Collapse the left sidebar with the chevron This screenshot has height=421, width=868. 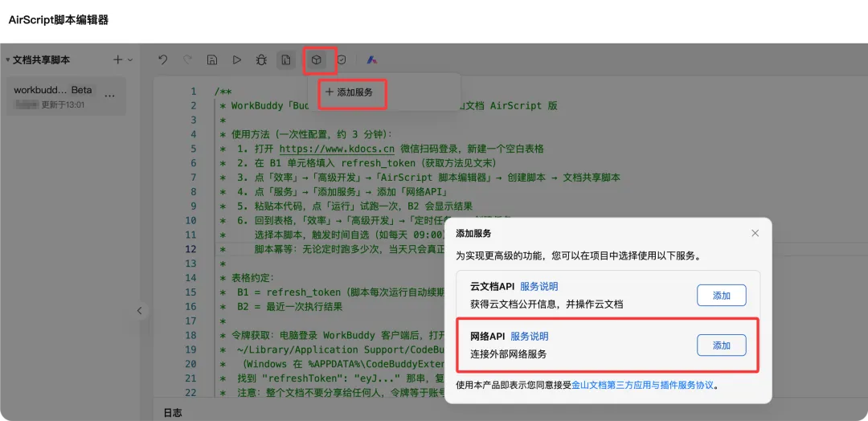coord(140,311)
